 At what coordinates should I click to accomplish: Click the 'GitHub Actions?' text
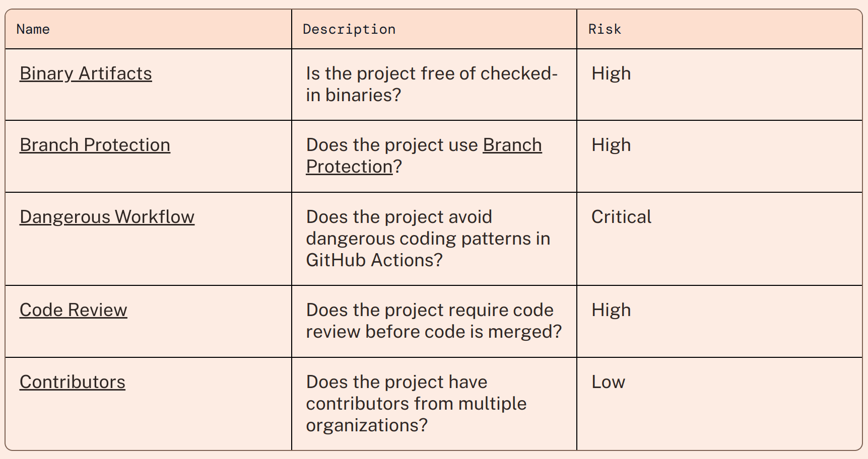(x=374, y=260)
